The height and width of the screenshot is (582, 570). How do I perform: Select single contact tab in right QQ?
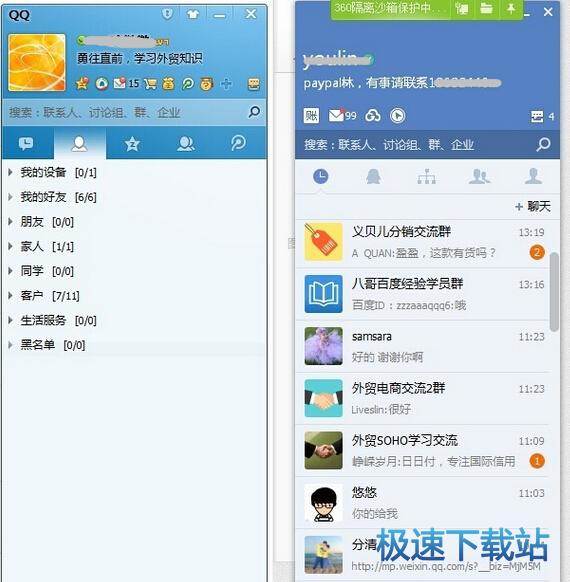pos(533,176)
